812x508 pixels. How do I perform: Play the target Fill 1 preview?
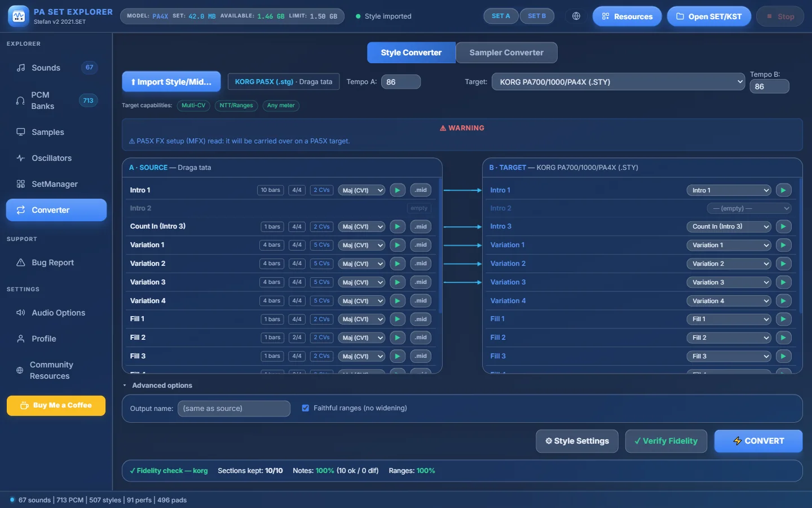pyautogui.click(x=783, y=319)
